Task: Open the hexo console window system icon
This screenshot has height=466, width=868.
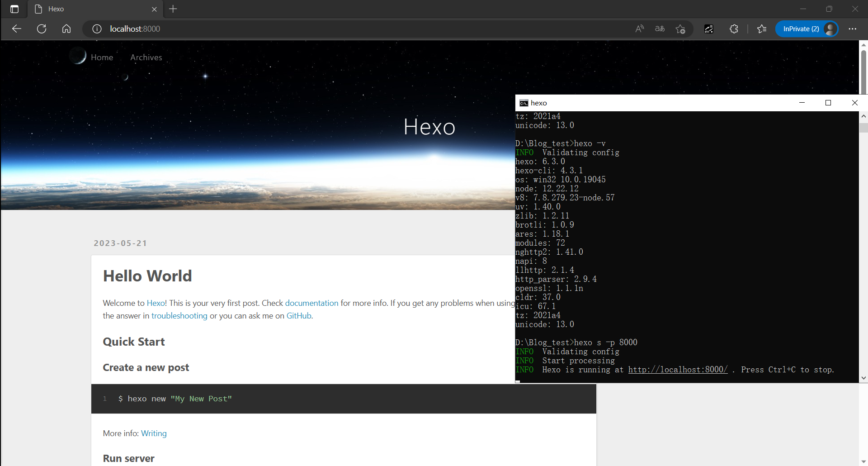Action: tap(524, 103)
